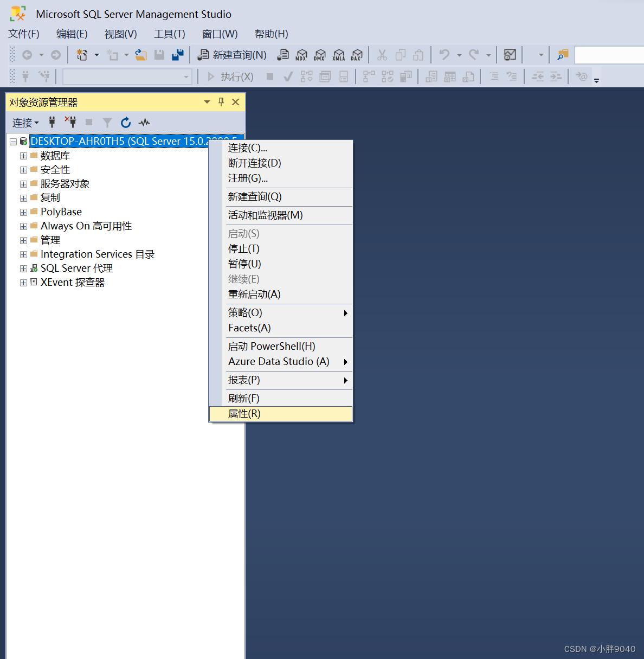The image size is (644, 659).
Task: Click the activity monitor toolbar icon
Action: click(510, 55)
